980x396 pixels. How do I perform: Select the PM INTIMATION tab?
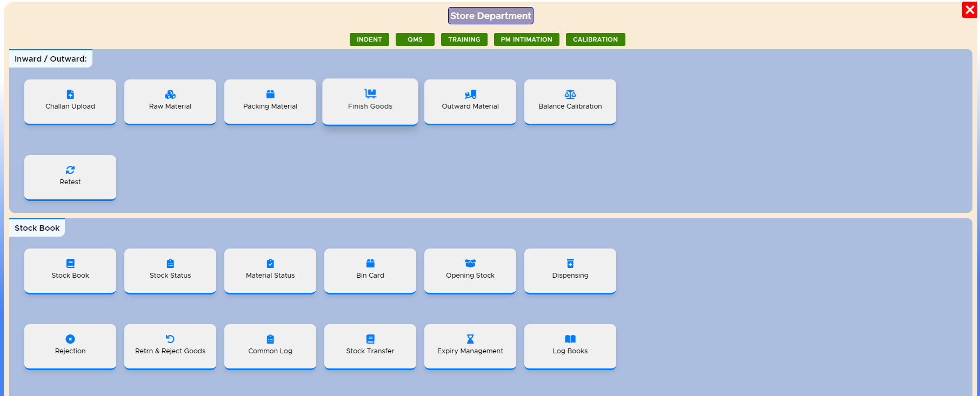coord(526,39)
